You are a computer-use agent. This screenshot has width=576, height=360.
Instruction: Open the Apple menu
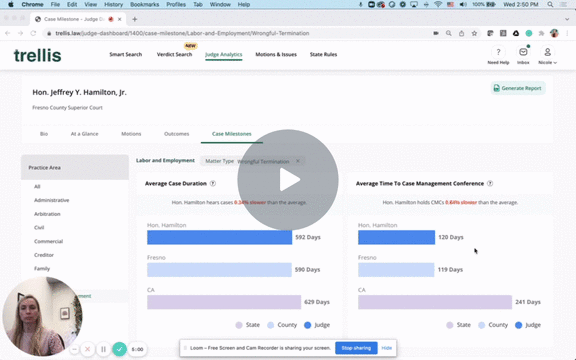(11, 4)
